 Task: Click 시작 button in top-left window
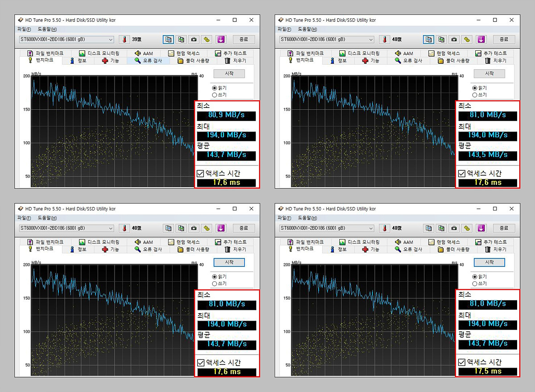pyautogui.click(x=229, y=74)
